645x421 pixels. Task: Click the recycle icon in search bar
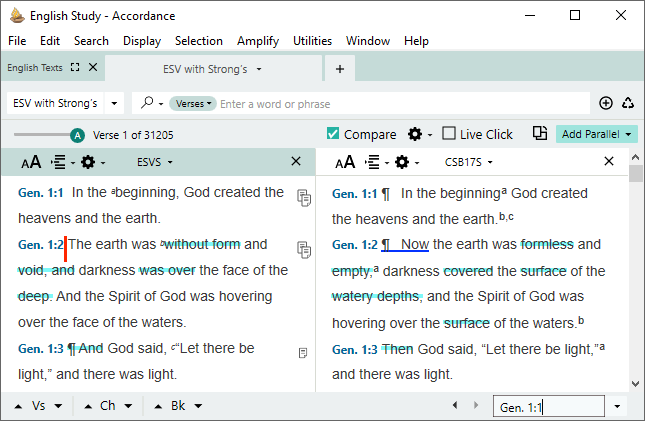click(628, 103)
